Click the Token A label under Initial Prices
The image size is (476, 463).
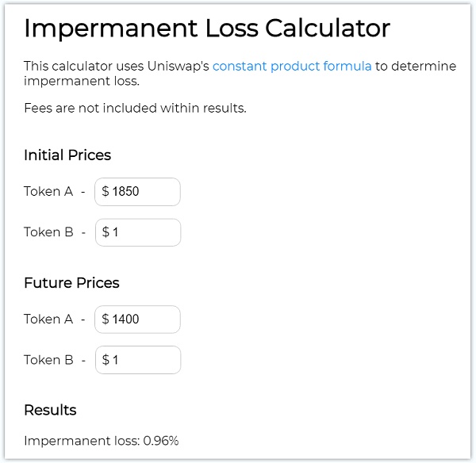coord(48,192)
